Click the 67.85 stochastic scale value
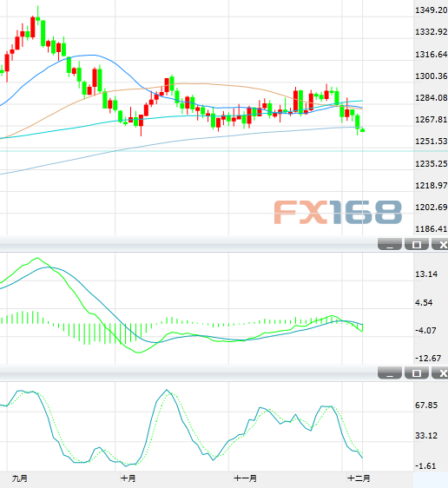 426,406
